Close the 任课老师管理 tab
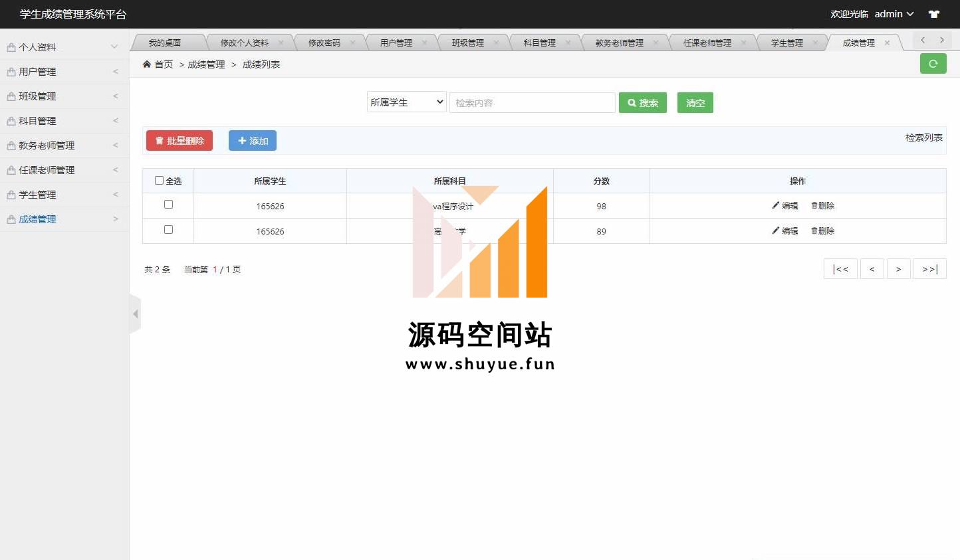Viewport: 960px width, 560px height. coord(743,43)
